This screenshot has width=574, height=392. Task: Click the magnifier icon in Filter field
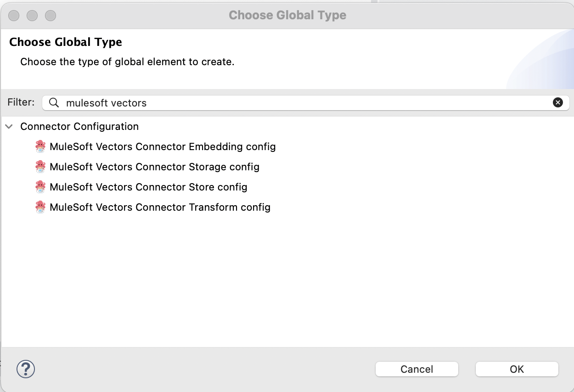54,103
